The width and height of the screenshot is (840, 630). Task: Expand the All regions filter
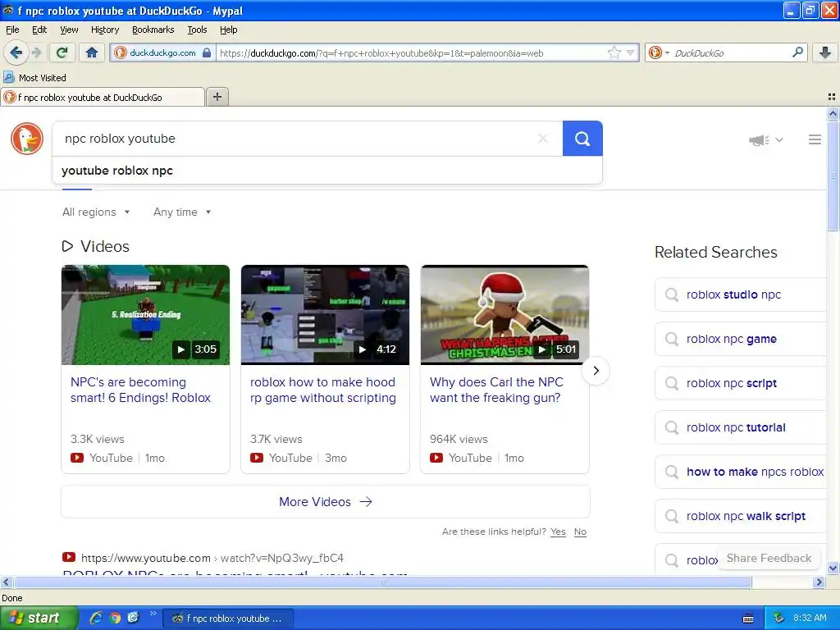(96, 212)
